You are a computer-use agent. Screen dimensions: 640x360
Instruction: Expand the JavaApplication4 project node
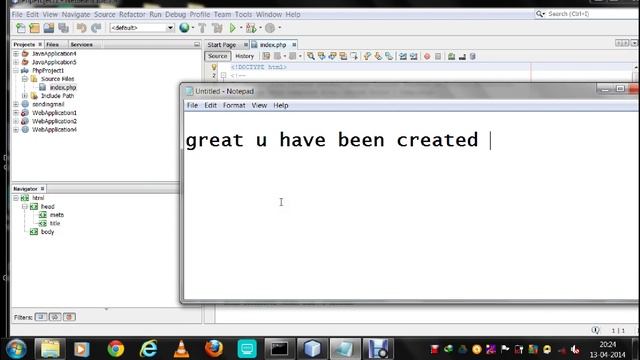point(16,53)
